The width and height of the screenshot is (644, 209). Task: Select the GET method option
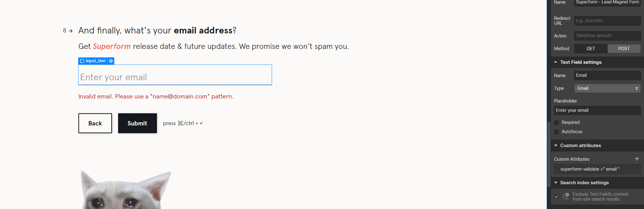(x=591, y=49)
